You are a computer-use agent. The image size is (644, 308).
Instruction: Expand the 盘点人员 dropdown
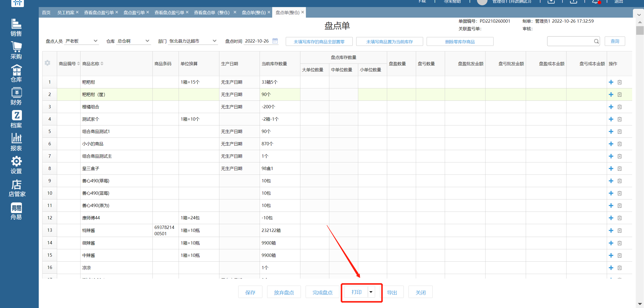click(x=95, y=41)
